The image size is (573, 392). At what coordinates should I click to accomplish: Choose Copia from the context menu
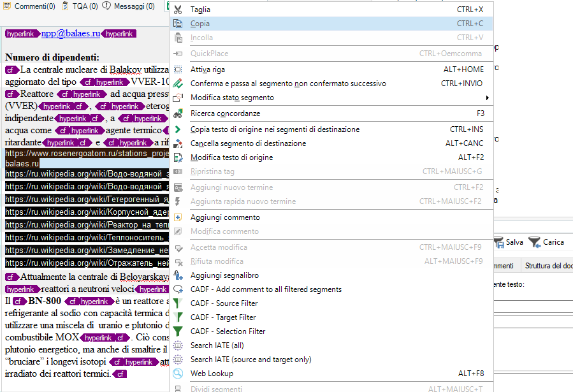tap(331, 24)
